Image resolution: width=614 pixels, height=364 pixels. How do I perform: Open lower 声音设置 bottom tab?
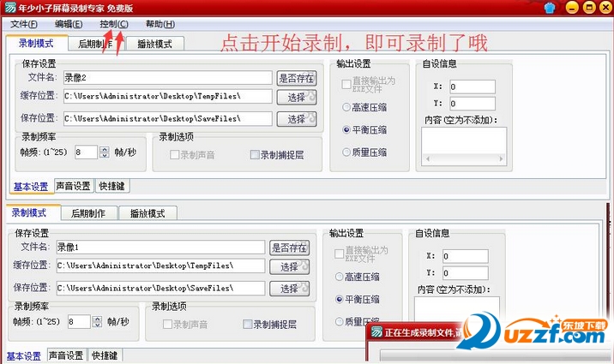pos(66,355)
